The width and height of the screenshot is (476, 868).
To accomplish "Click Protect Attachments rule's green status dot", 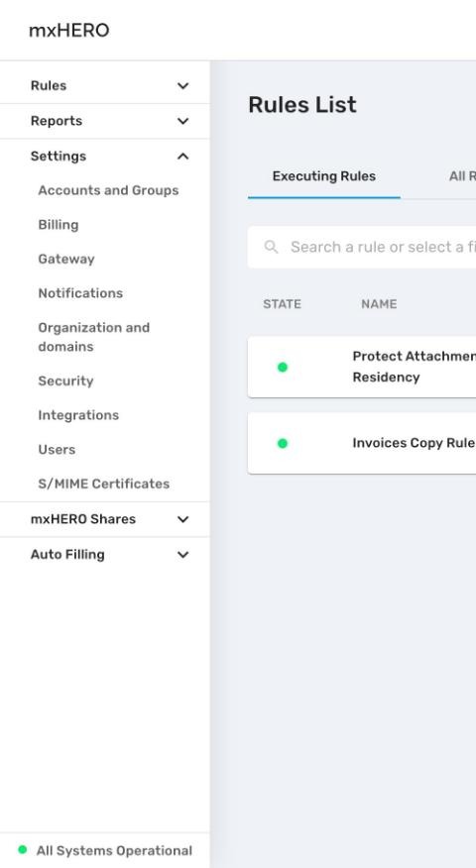I will point(282,367).
